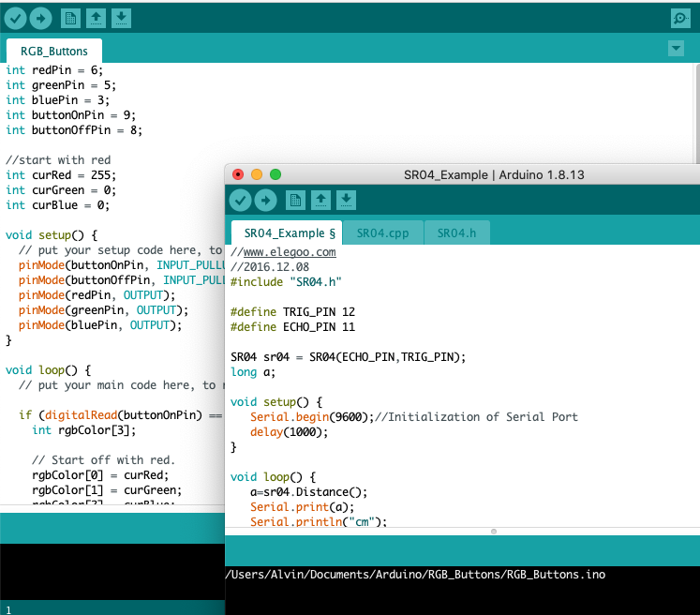This screenshot has height=615, width=700.
Task: Click New sketch icon in SR04_Example window
Action: pos(295,200)
